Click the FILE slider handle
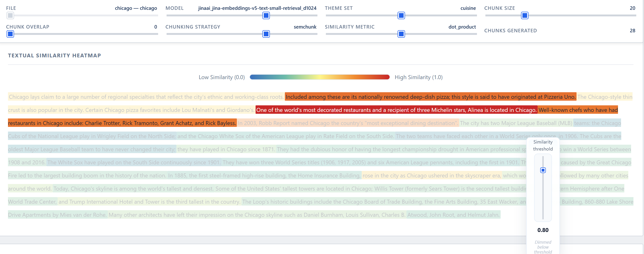 [x=10, y=15]
